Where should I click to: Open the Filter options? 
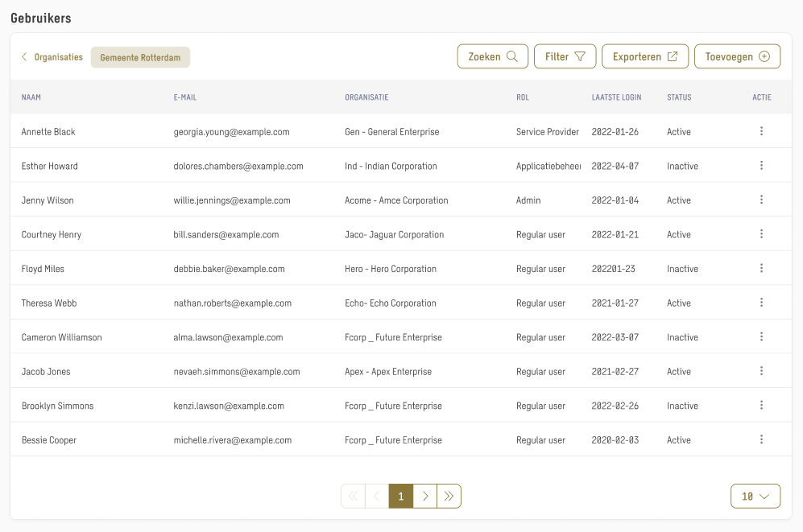565,56
